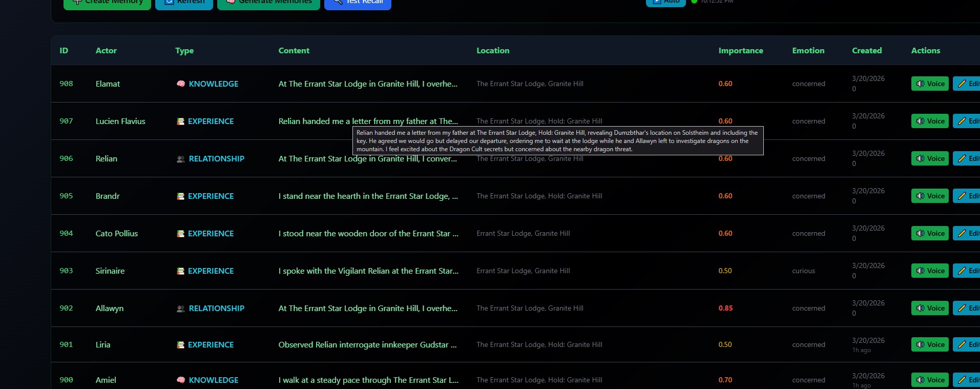Open Edit for Relian's memory 906
980x389 pixels.
click(967, 158)
